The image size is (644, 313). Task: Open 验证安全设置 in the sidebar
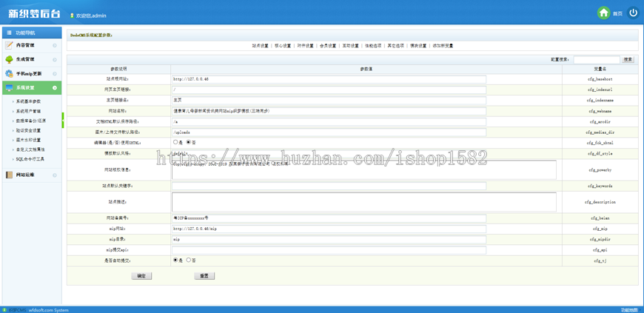coord(28,130)
